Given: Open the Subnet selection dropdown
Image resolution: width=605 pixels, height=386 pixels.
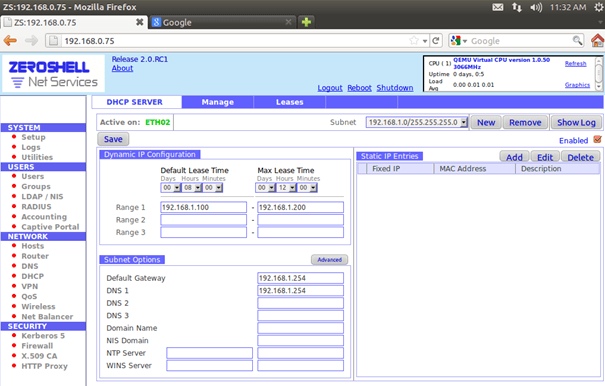Looking at the screenshot, I should [417, 122].
